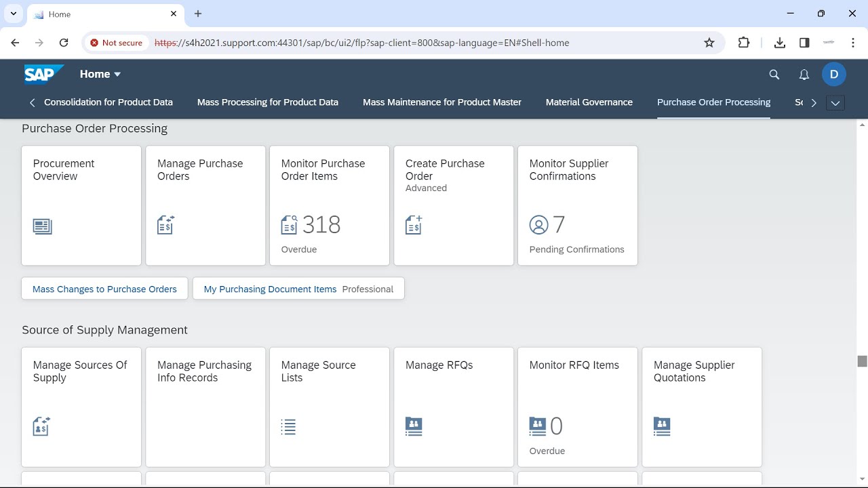Click Monitor Purchase Order Items title

click(323, 169)
